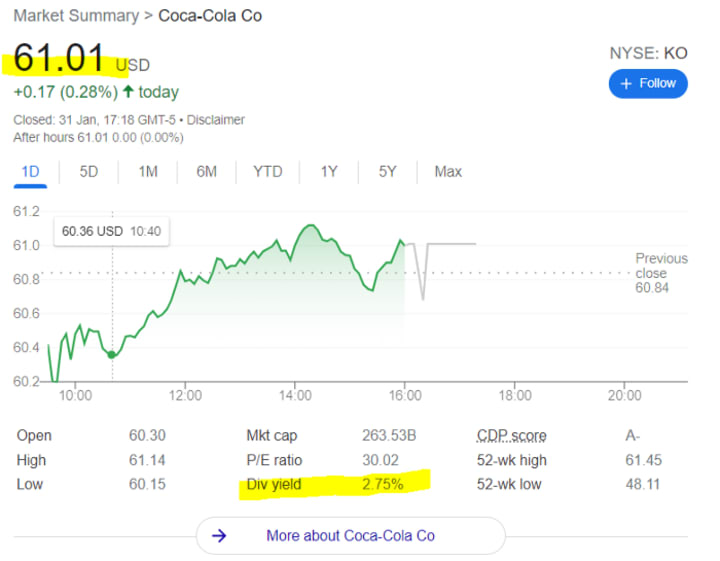Select the Max time range

pyautogui.click(x=448, y=172)
